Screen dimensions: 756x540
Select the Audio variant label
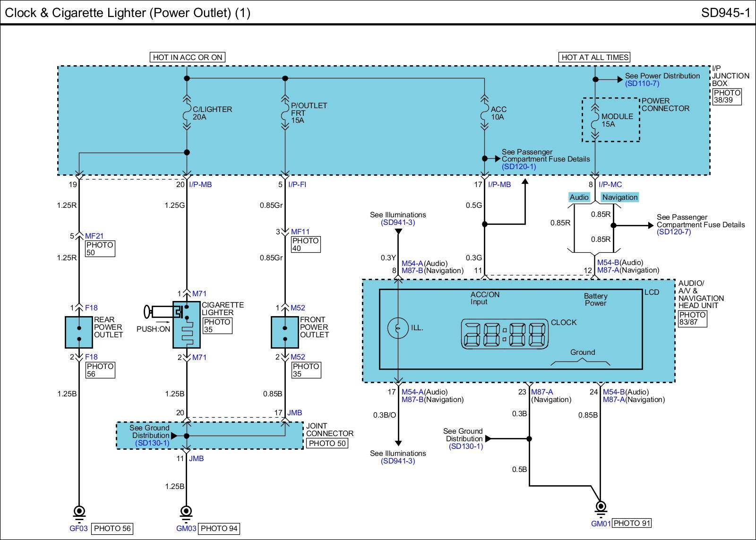pos(579,197)
